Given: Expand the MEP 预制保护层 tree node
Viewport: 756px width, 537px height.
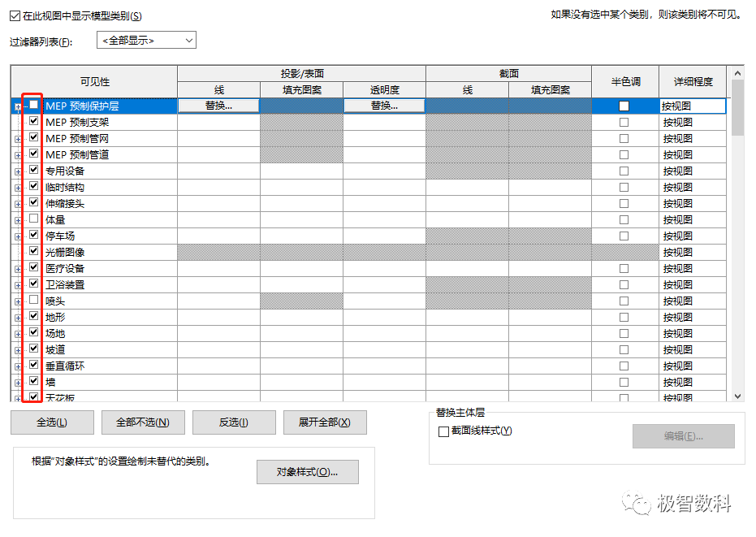Looking at the screenshot, I should pos(18,105).
